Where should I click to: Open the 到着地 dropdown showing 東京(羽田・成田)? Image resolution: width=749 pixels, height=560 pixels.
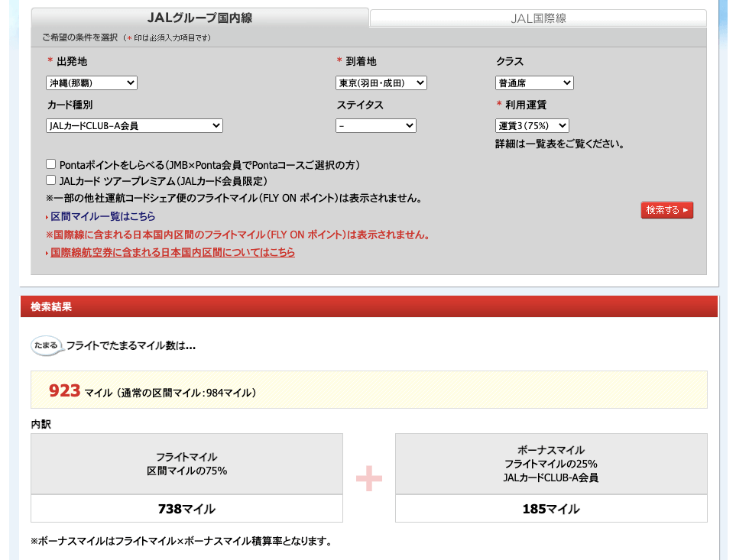381,83
